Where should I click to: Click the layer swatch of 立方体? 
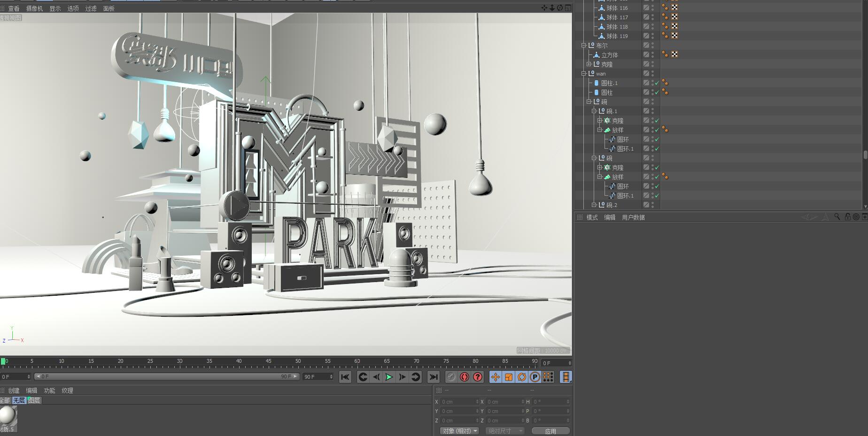coord(646,54)
